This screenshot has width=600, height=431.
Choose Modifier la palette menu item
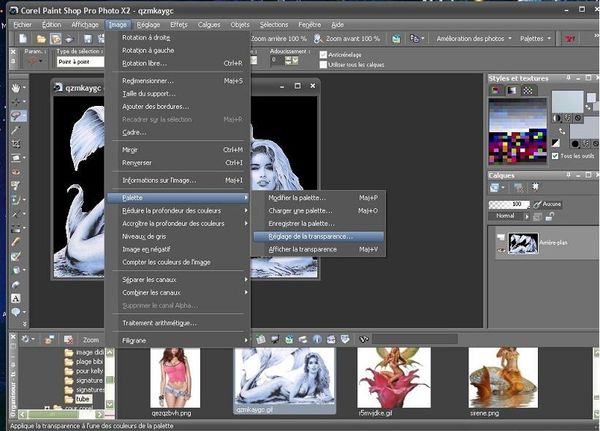tap(318, 198)
